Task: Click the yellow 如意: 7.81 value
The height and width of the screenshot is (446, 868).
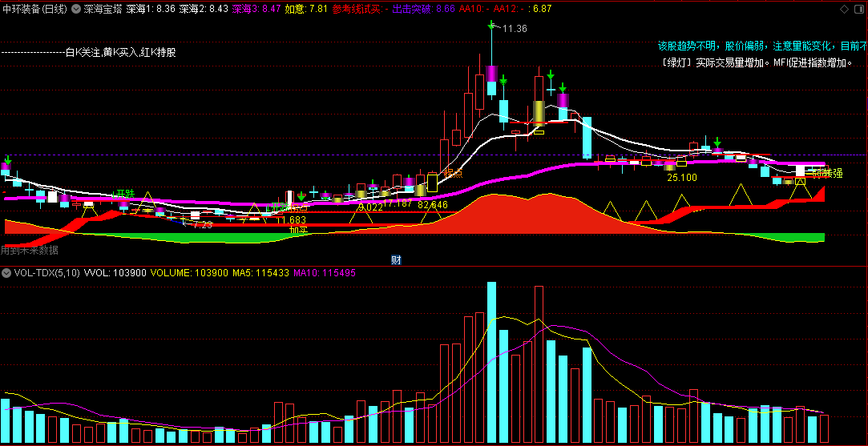Action: click(x=306, y=9)
